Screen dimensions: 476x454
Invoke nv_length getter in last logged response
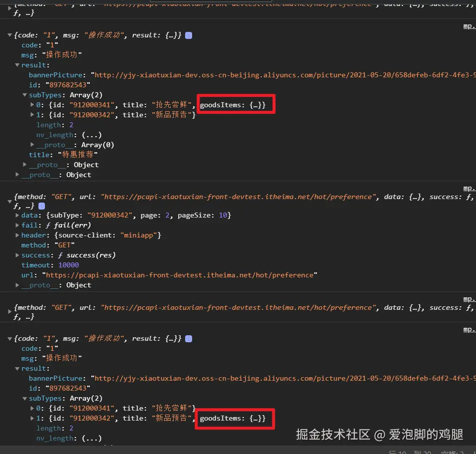point(92,439)
